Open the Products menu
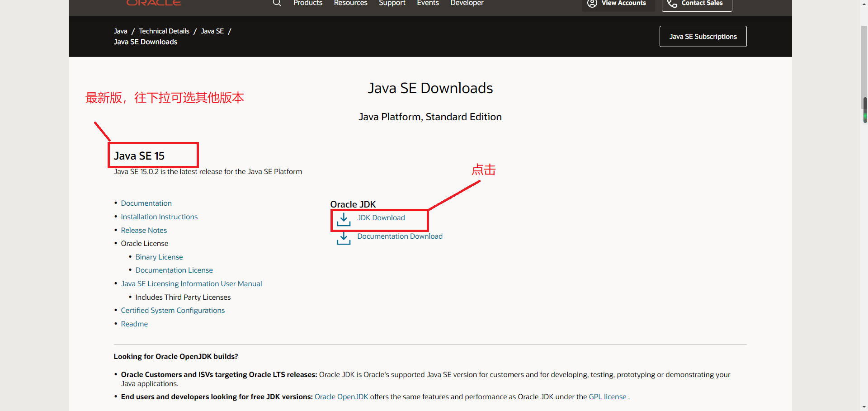The height and width of the screenshot is (411, 868). click(x=307, y=3)
